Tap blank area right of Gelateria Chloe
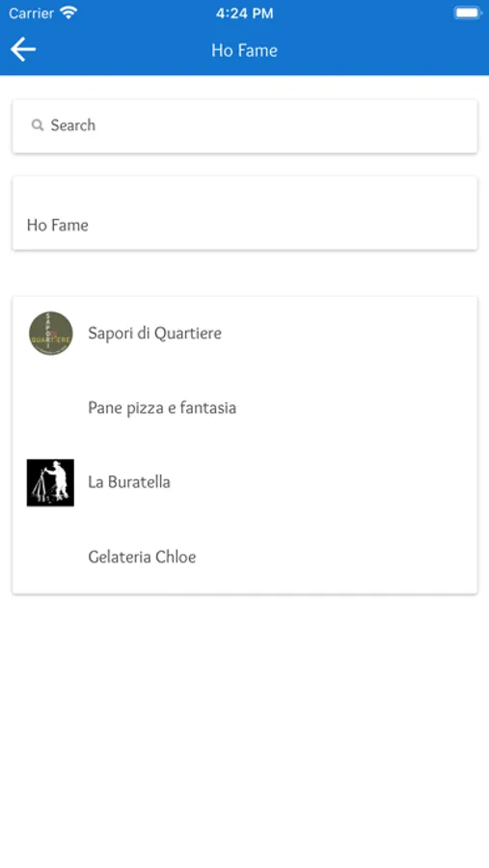This screenshot has width=489, height=868. [x=337, y=556]
